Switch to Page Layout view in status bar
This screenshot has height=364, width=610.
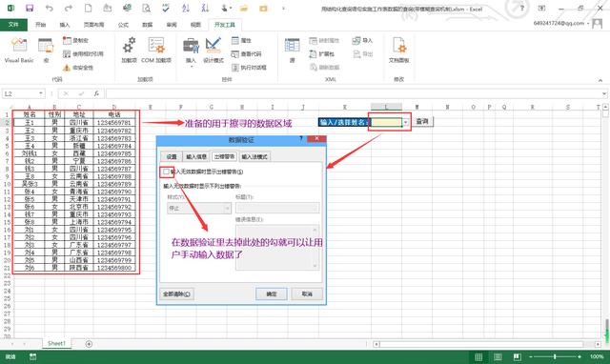(498, 356)
